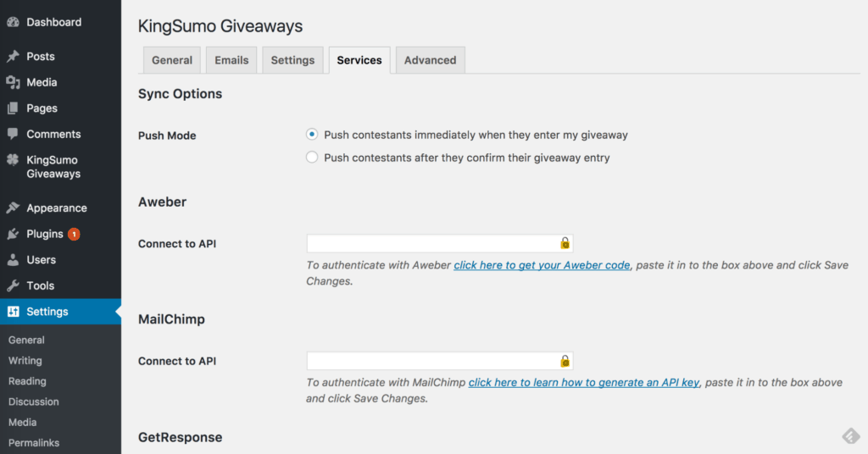Click the lock icon in Aweber field
This screenshot has height=454, width=868.
click(565, 243)
